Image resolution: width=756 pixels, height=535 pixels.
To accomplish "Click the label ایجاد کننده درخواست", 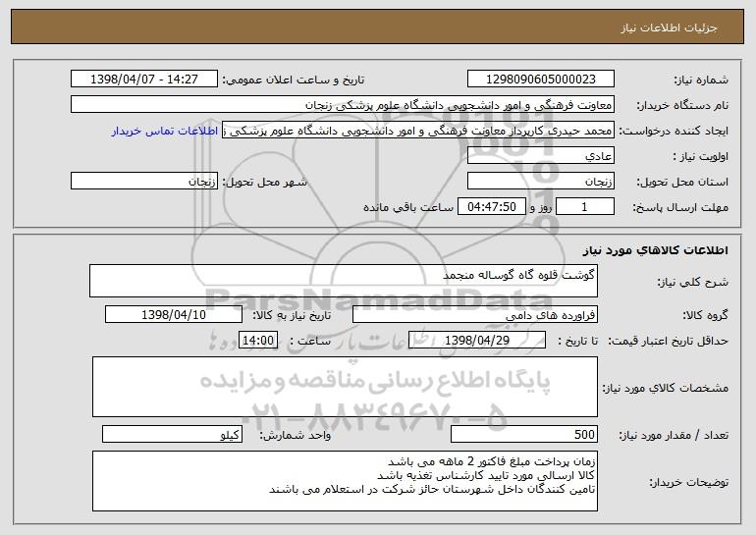I will tap(674, 132).
